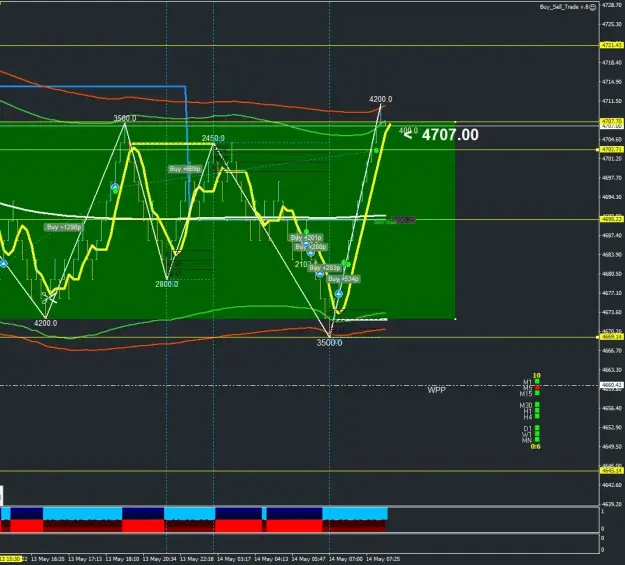Image resolution: width=625 pixels, height=565 pixels.
Task: Click the 14 May 03:17 time axis label
Action: tap(234, 559)
